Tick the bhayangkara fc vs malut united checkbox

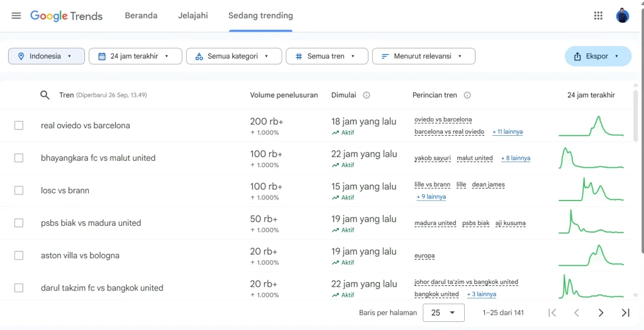coord(19,158)
